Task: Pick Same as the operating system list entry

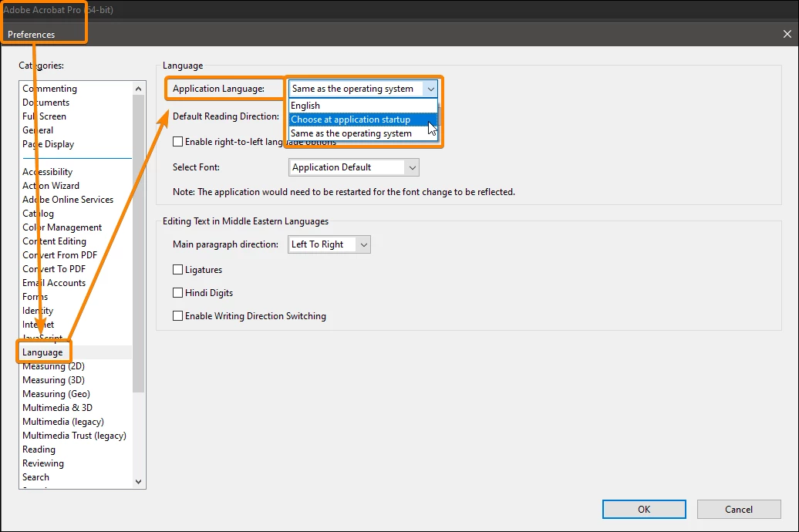Action: [362, 133]
